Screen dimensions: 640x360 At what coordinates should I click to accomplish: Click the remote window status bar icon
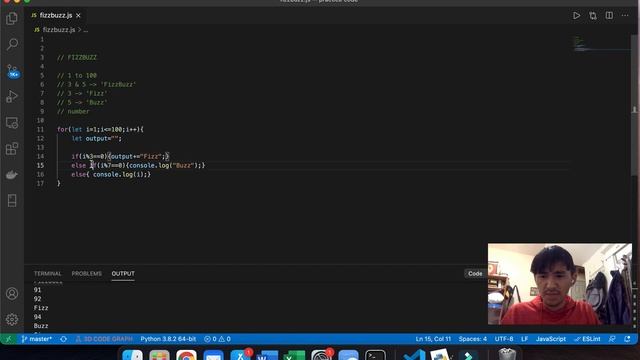coord(8,339)
